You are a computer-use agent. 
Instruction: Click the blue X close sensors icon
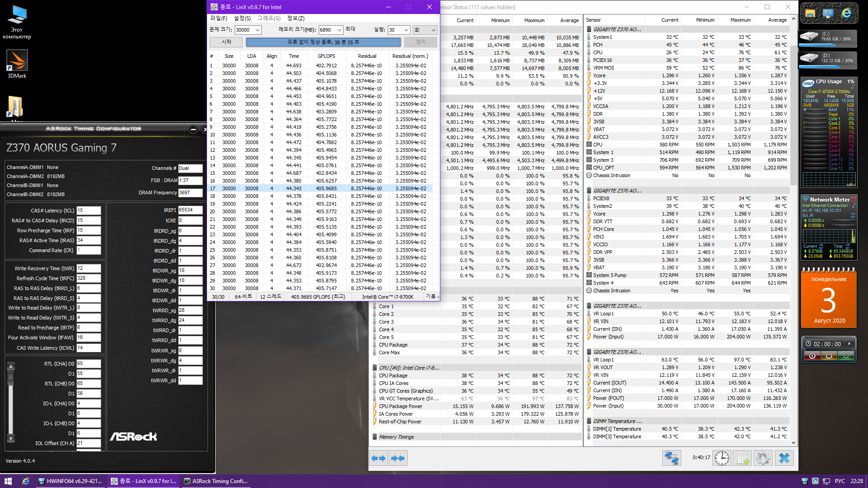[784, 458]
